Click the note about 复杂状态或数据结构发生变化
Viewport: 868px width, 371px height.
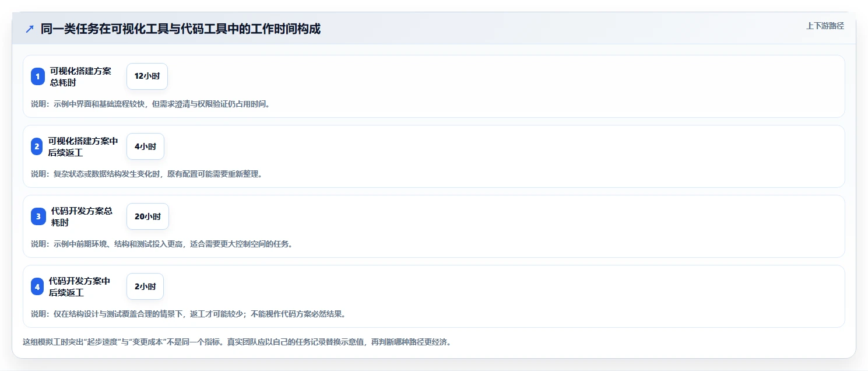click(146, 174)
